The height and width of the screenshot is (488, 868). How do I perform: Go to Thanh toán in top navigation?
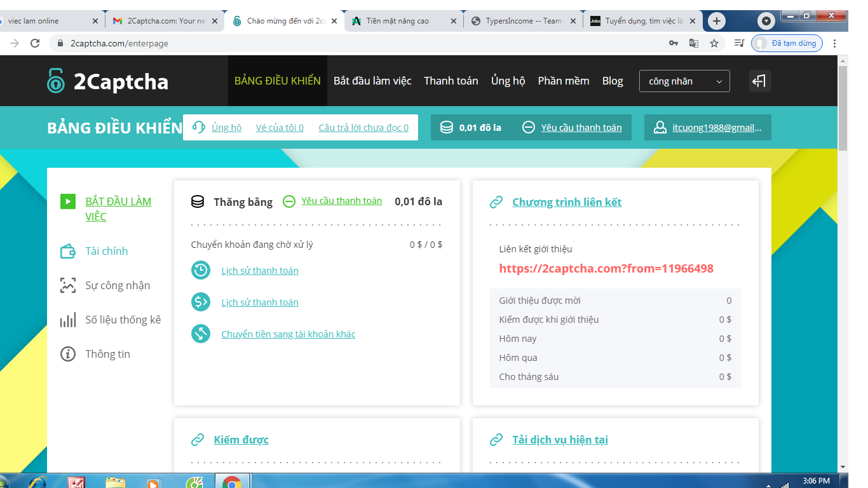click(451, 81)
